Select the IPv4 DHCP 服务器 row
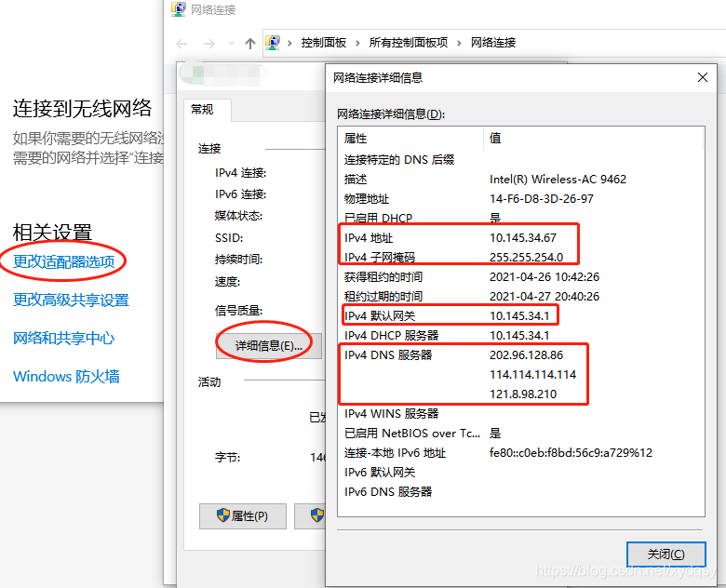 [x=521, y=335]
